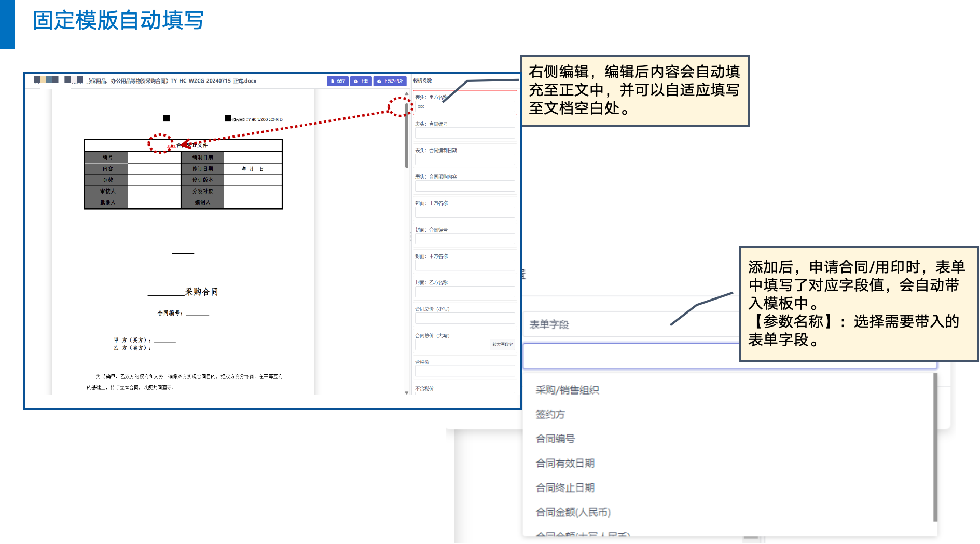Select 采购/销售组织 from the dropdown list
The width and height of the screenshot is (980, 544).
point(567,390)
